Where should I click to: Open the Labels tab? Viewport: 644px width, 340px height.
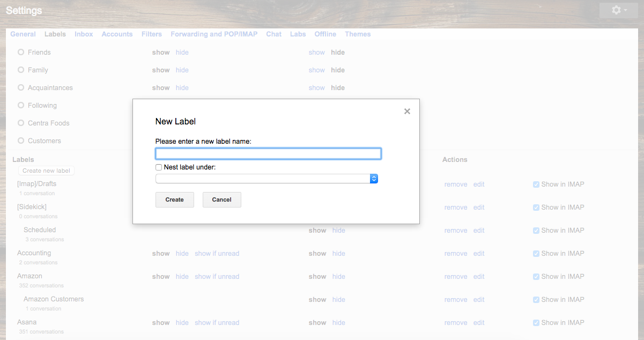click(x=55, y=34)
